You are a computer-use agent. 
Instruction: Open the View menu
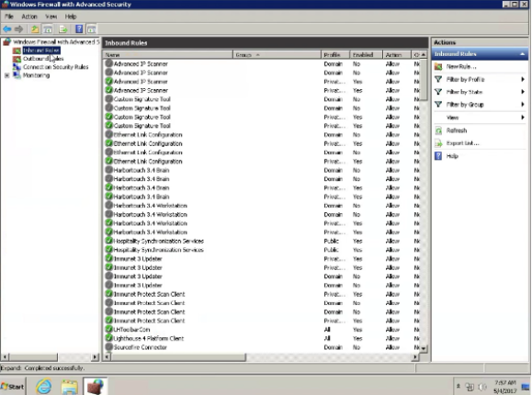[x=51, y=17]
